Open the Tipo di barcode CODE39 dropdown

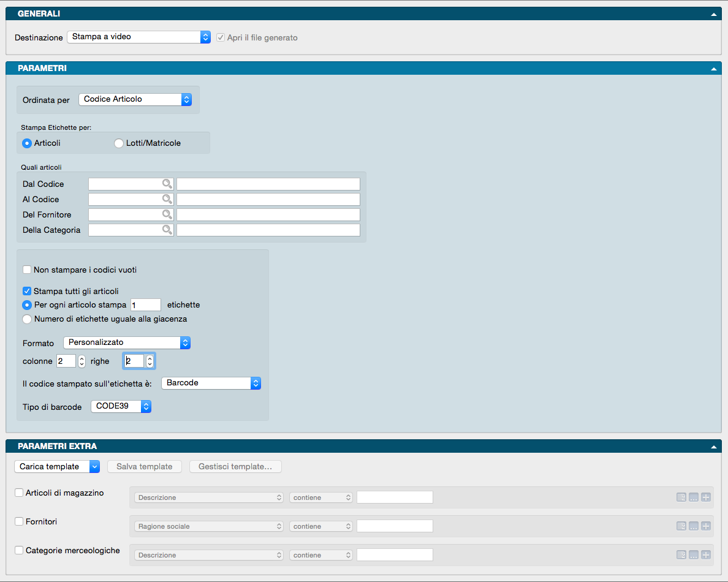click(x=121, y=406)
